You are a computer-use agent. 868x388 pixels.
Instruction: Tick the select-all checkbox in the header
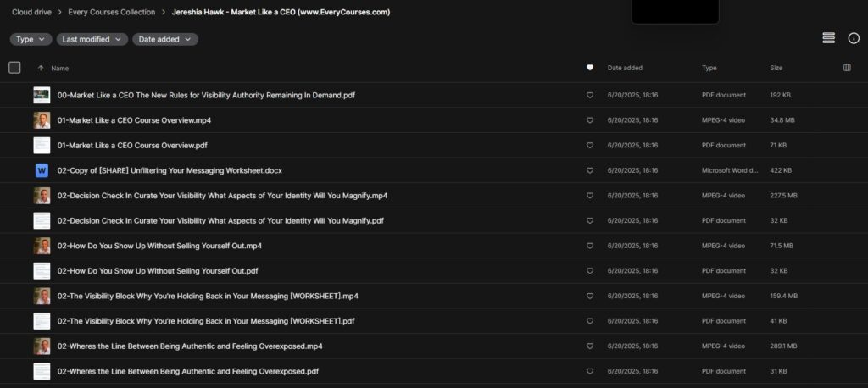pyautogui.click(x=14, y=68)
